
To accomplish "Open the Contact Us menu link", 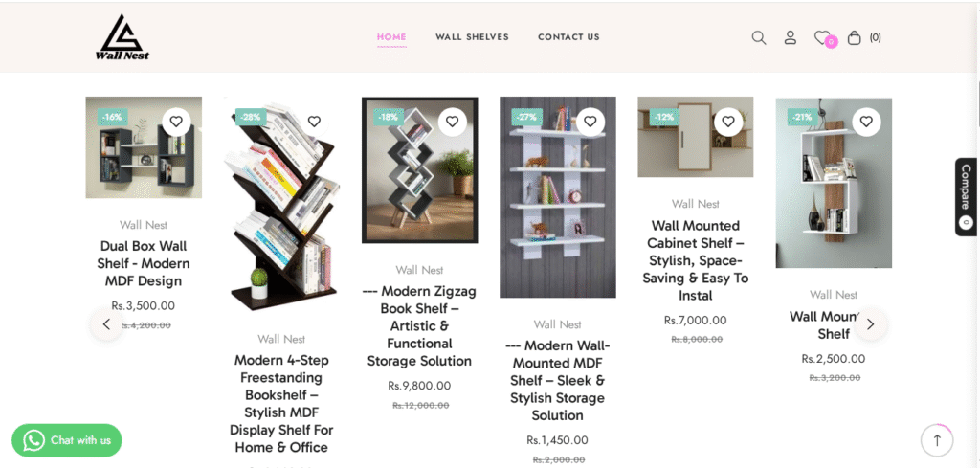I will point(568,37).
